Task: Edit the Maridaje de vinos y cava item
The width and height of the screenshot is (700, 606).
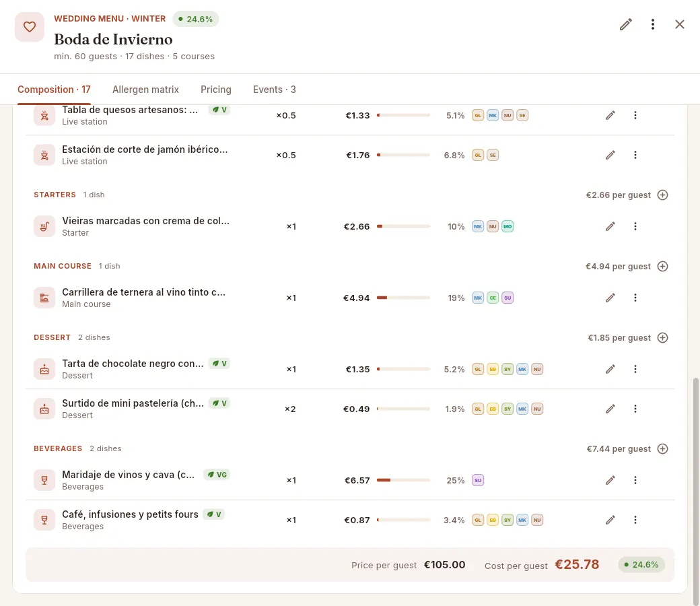Action: point(610,481)
